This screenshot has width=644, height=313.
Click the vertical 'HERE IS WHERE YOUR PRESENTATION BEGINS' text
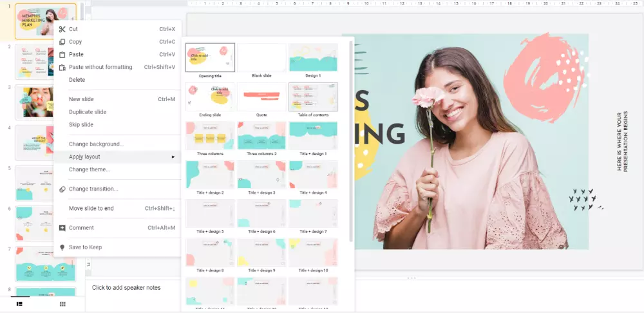point(623,141)
